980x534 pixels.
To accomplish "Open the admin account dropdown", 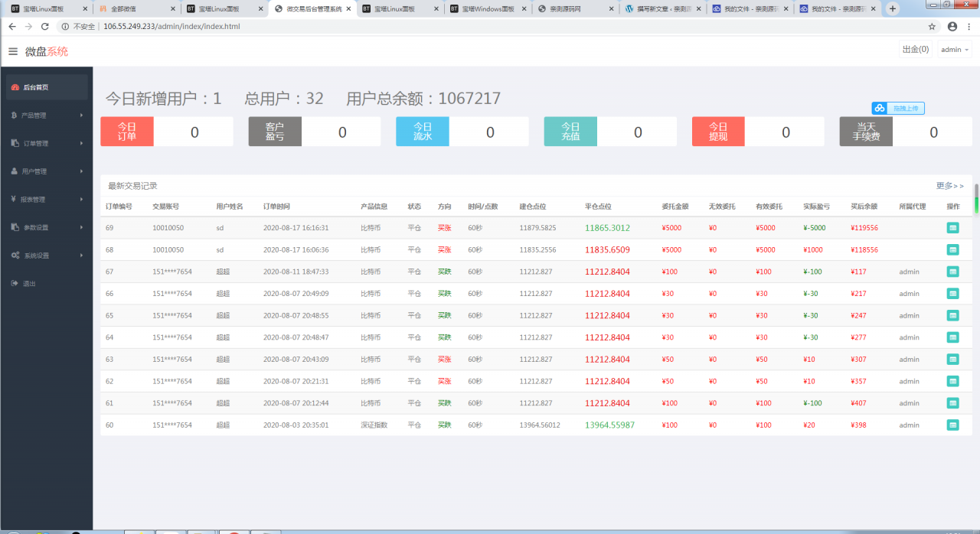I will [x=955, y=50].
